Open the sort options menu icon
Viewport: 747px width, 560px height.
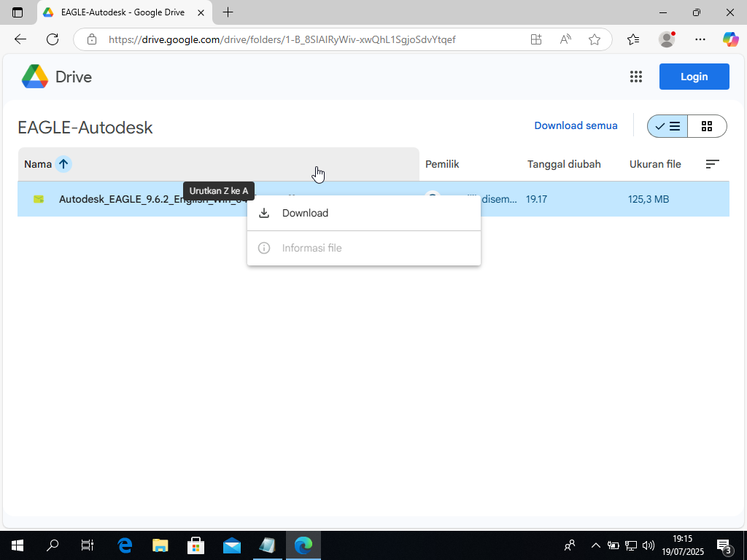pos(713,164)
